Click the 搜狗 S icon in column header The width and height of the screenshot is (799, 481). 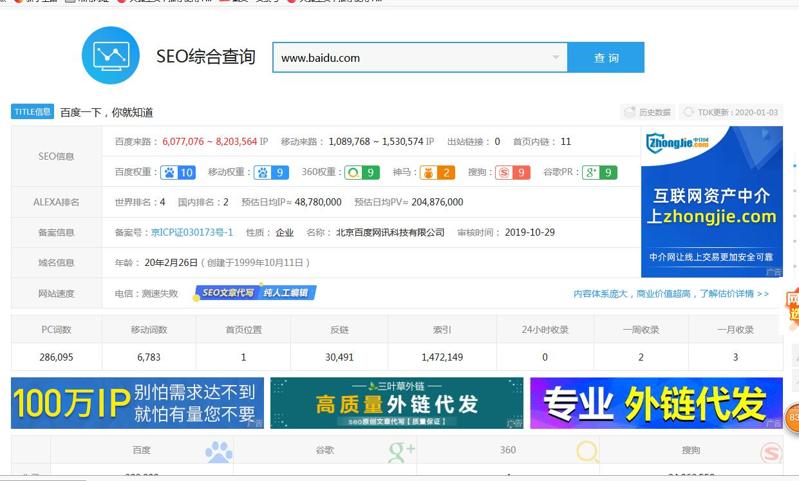click(x=770, y=452)
